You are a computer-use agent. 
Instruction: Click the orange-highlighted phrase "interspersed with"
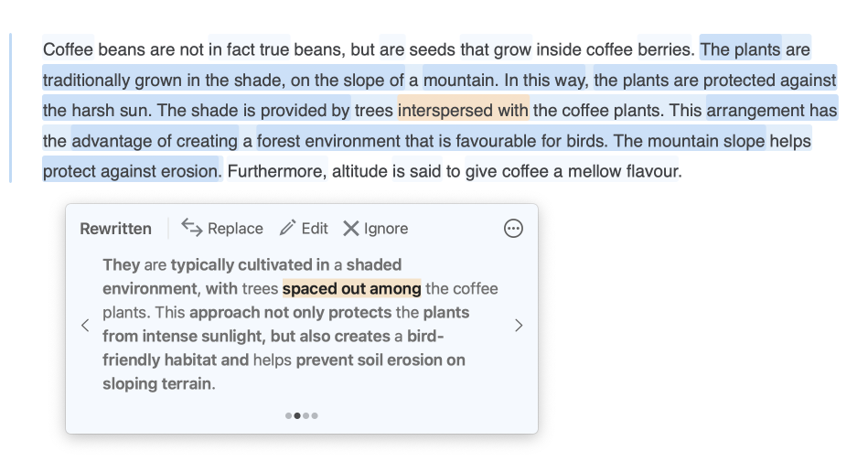click(463, 111)
